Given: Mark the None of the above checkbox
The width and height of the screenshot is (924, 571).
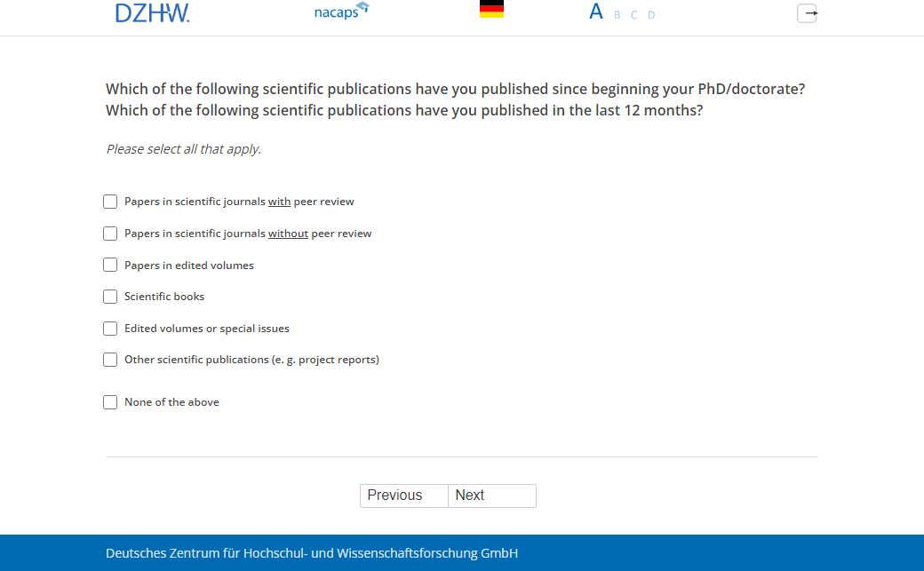Looking at the screenshot, I should pos(110,402).
